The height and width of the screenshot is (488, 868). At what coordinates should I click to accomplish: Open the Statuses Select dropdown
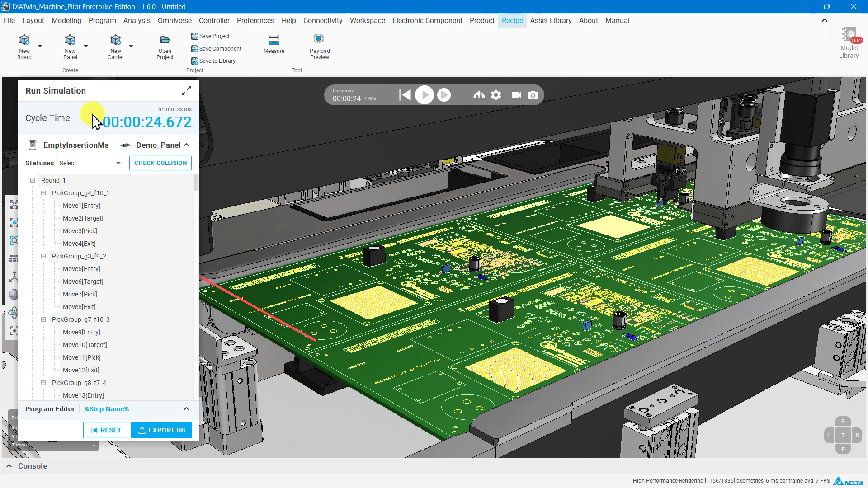pyautogui.click(x=90, y=163)
